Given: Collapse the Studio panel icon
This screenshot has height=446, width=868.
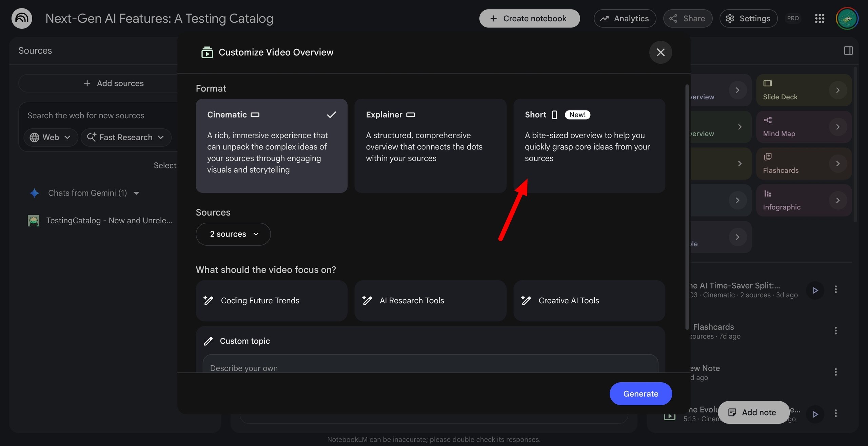Looking at the screenshot, I should point(848,51).
